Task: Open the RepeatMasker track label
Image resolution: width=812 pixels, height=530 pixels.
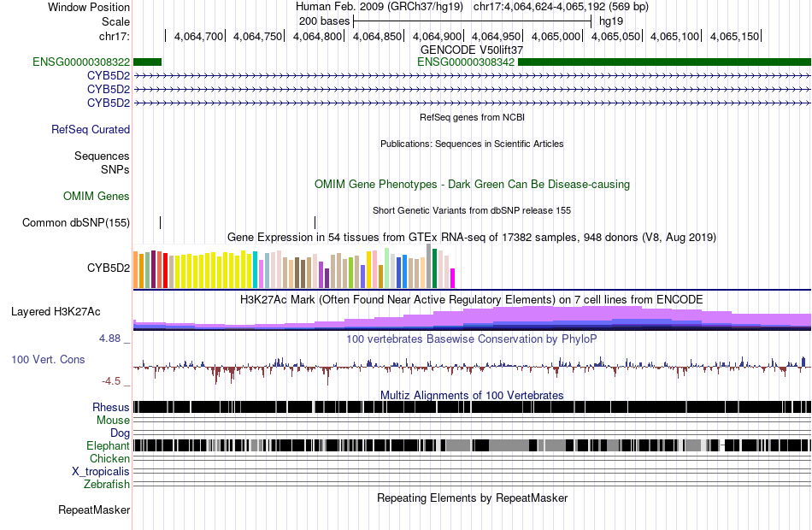Action: click(x=94, y=510)
